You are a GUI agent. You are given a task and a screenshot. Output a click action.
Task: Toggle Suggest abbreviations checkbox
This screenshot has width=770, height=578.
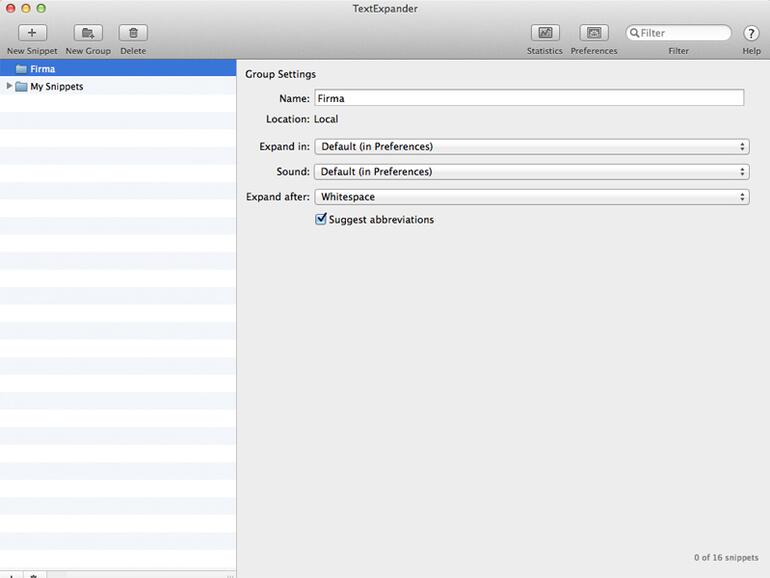click(321, 219)
